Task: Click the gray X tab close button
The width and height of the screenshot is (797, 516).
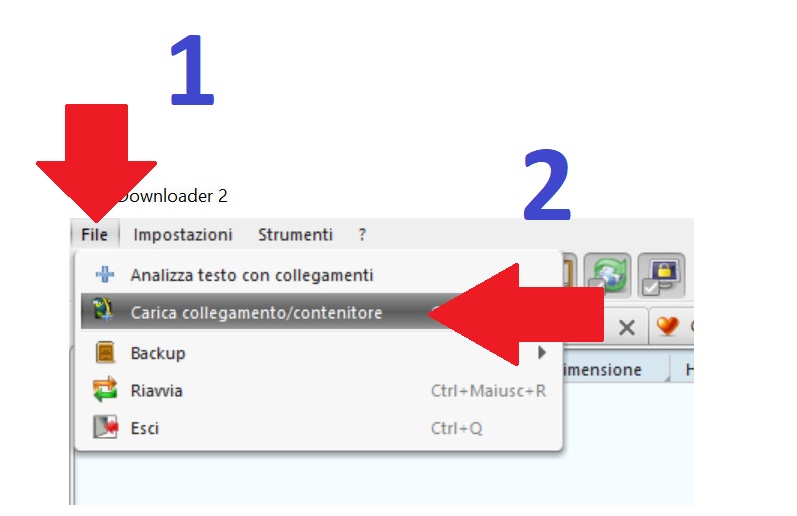Action: (x=627, y=327)
